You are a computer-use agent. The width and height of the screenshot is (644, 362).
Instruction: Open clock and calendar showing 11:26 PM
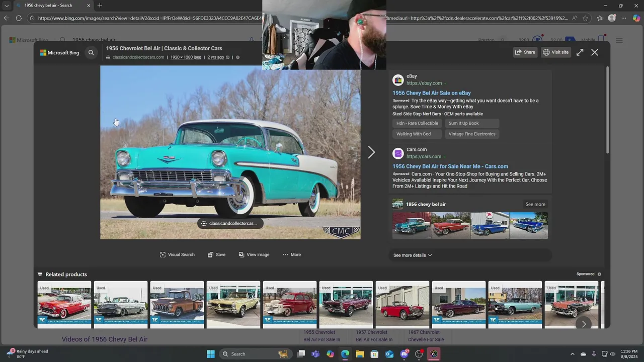[629, 354]
